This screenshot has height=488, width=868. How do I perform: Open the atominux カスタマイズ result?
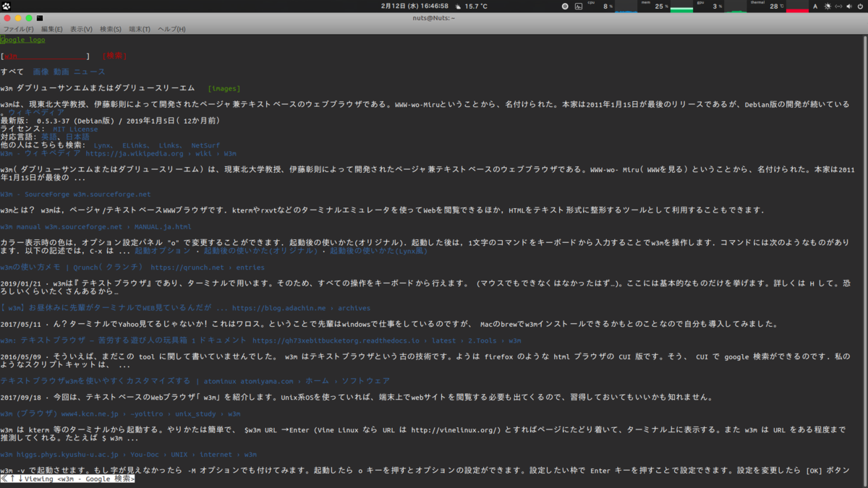pyautogui.click(x=195, y=381)
